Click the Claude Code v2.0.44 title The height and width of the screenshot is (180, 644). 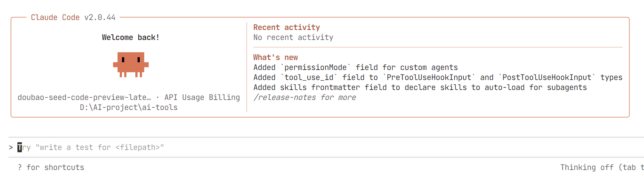pos(73,17)
